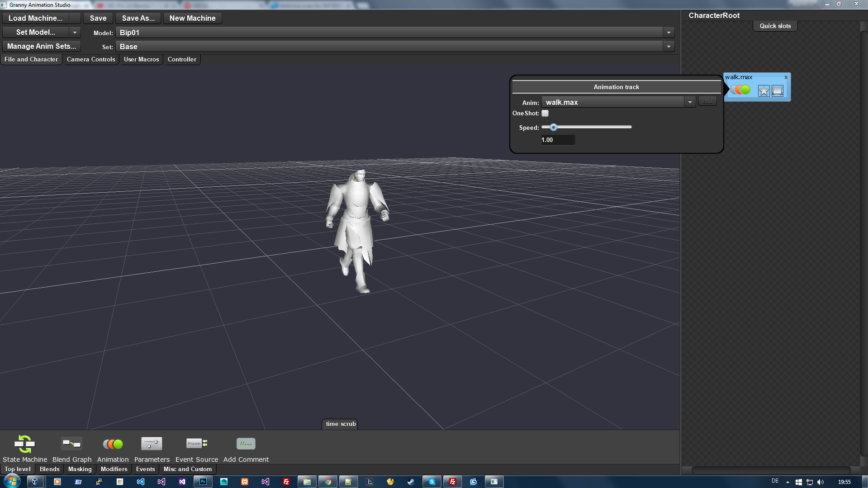The height and width of the screenshot is (488, 868).
Task: Expand the Set Model arrow menu
Action: click(75, 33)
